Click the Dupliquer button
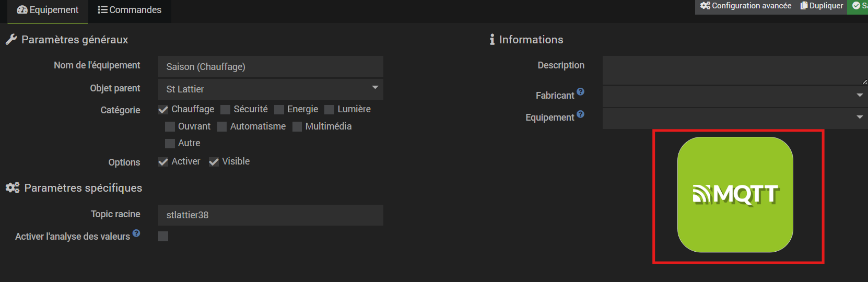The width and height of the screenshot is (868, 282). click(x=822, y=6)
